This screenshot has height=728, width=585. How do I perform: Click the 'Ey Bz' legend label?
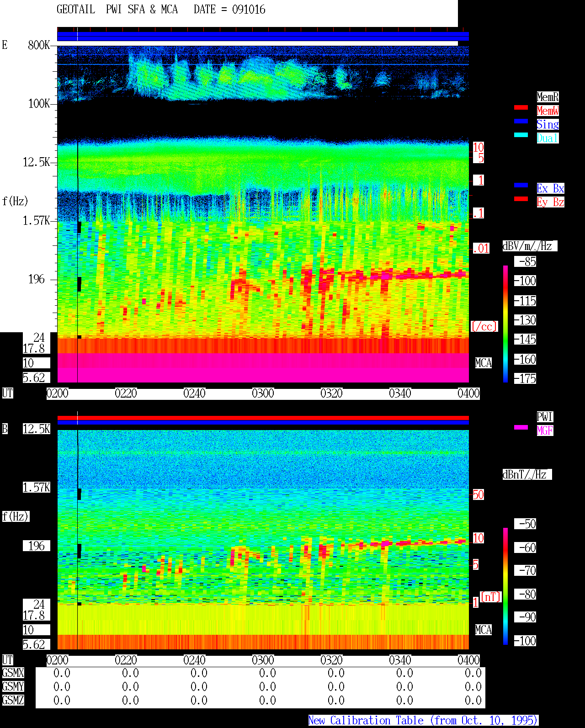pos(550,202)
